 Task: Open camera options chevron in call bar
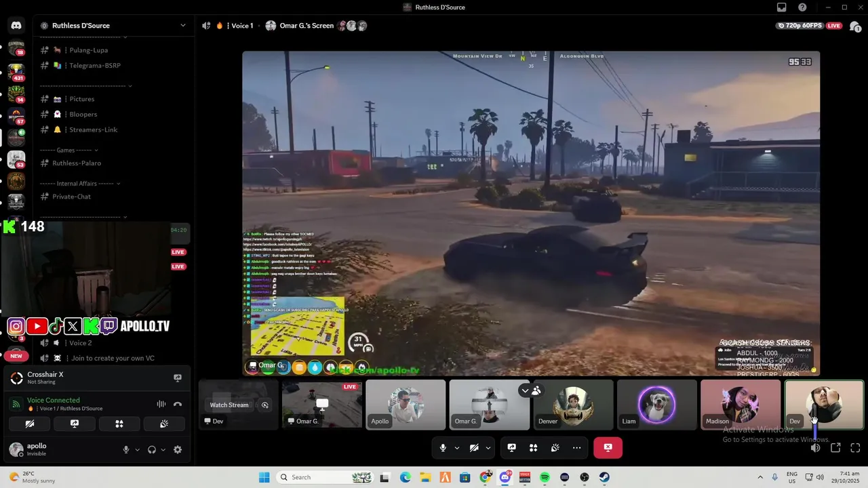[488, 448]
